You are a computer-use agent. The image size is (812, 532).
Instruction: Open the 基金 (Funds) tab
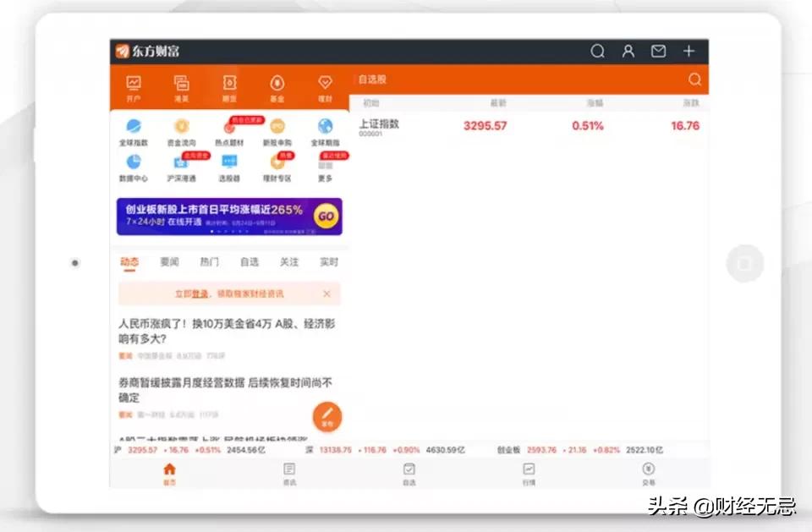coord(277,85)
